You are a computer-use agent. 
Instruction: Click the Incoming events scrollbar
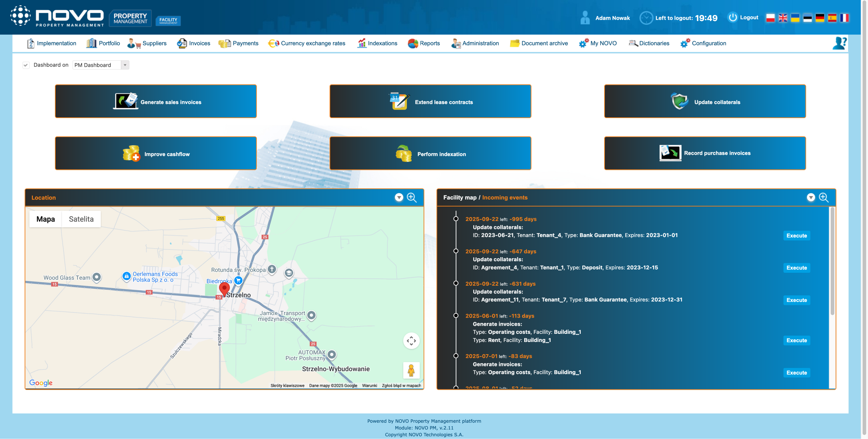tap(832, 261)
